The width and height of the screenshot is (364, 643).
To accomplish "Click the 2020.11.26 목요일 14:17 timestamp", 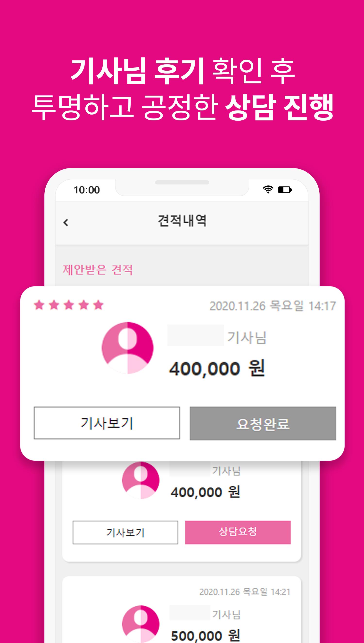I will pos(273,306).
